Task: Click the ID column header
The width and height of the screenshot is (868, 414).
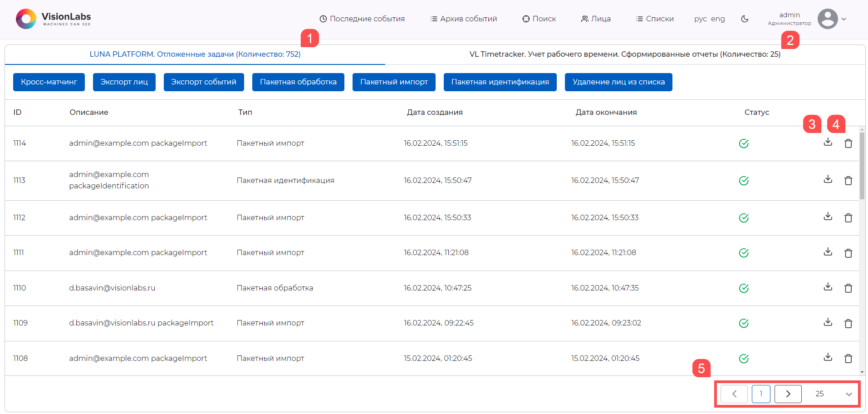Action: tap(17, 113)
